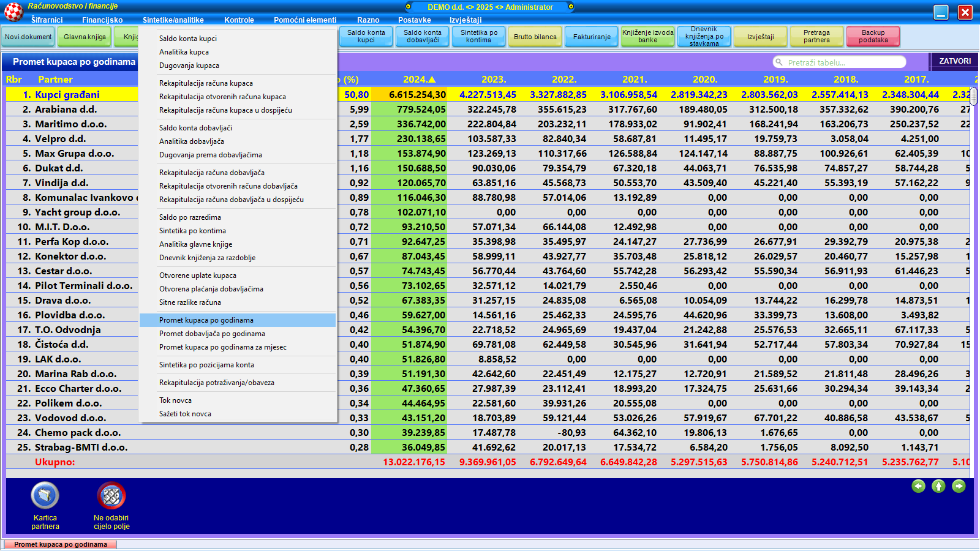The width and height of the screenshot is (980, 551).
Task: Click into the Pretraži tabelu search field
Action: tap(842, 62)
